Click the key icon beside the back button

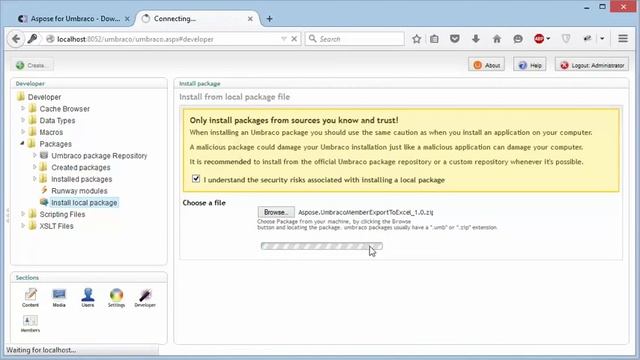(x=32, y=39)
